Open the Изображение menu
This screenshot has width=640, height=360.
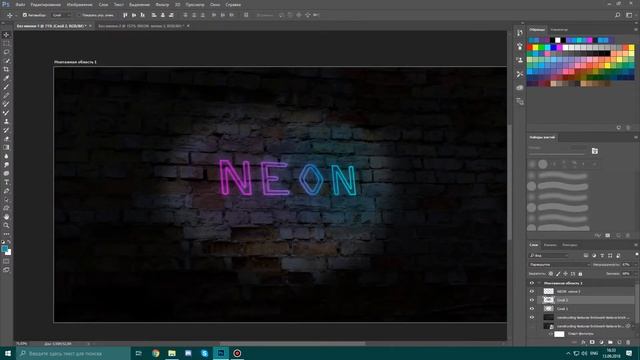pos(79,4)
